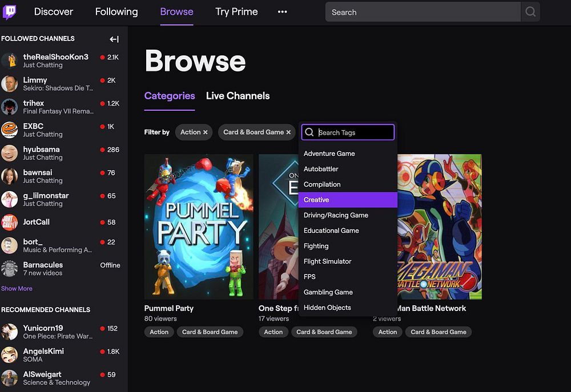Select Hidden Objects tag
Viewport: 571px width, 392px height.
348,308
